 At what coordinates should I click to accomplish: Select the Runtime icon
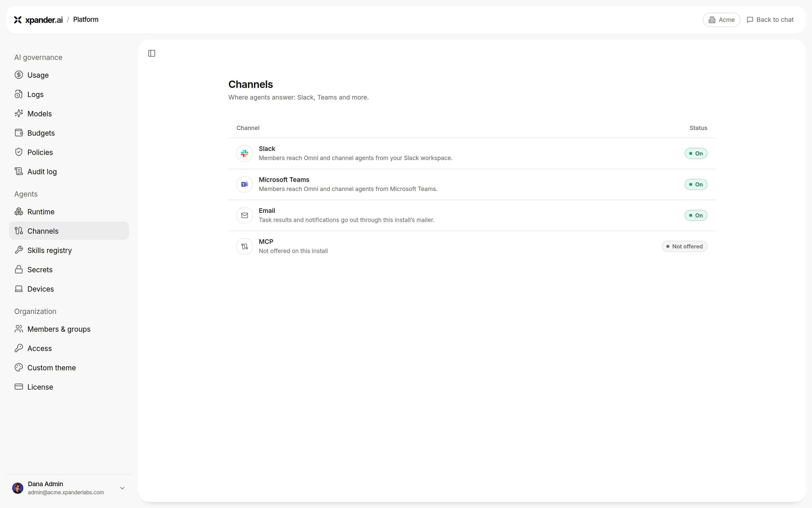19,212
